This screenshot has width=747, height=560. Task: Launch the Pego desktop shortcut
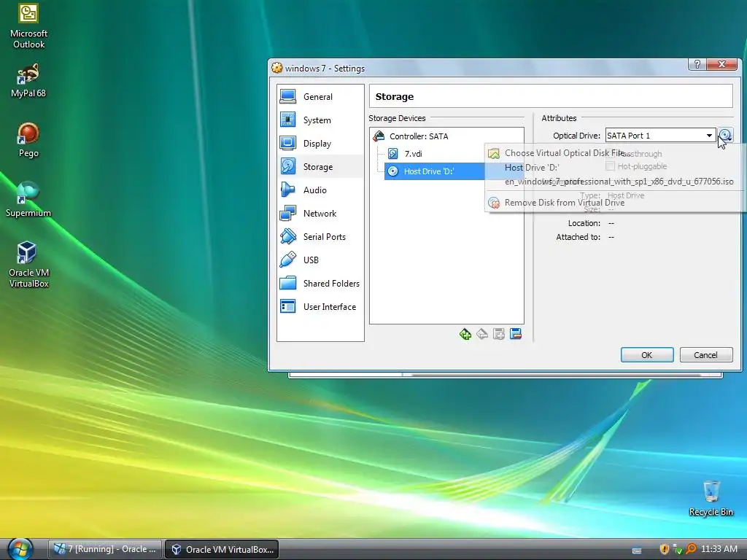28,140
